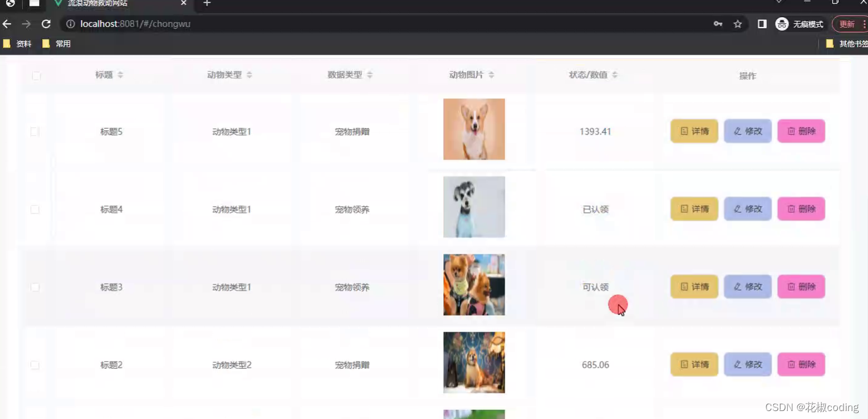Image resolution: width=868 pixels, height=419 pixels.
Task: Click the gray dog image in 标题4 row
Action: [x=474, y=207]
